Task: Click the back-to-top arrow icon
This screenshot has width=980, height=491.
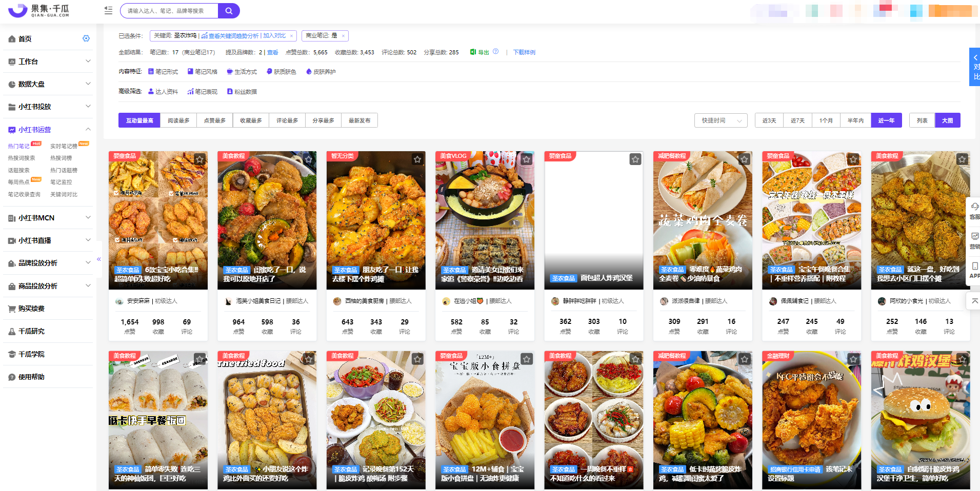Action: pyautogui.click(x=974, y=301)
